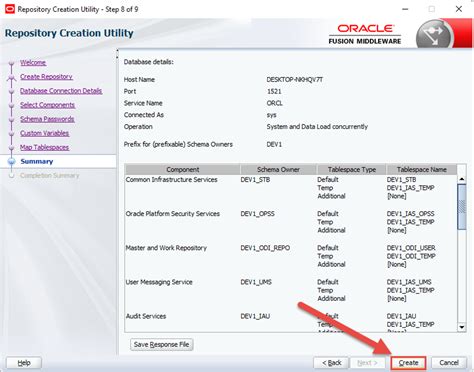Click the Component column header
474x372 pixels.
tap(183, 169)
